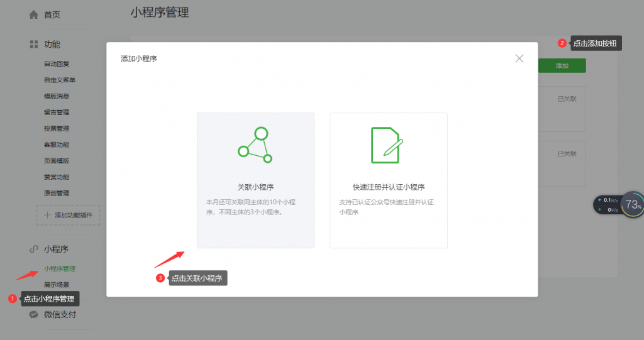
Task: Click the 73% circular performance widget
Action: (x=632, y=204)
